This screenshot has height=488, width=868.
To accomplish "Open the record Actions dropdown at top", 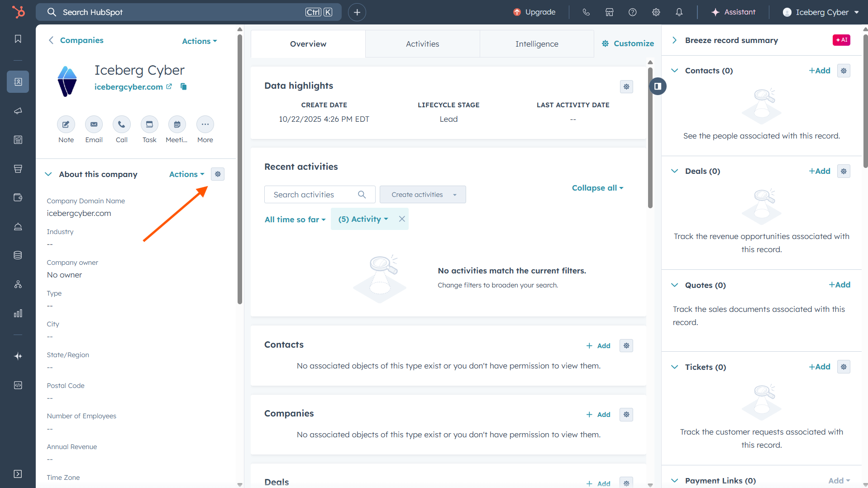I will point(200,41).
